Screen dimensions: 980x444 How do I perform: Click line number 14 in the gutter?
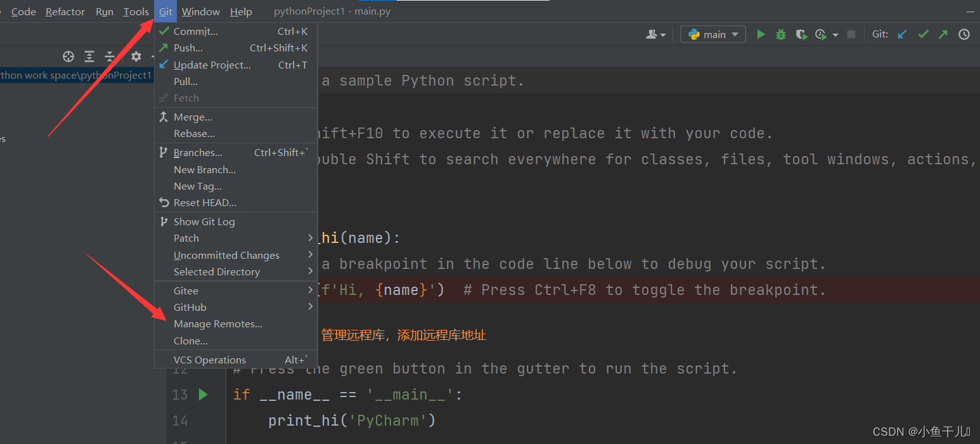(x=180, y=421)
